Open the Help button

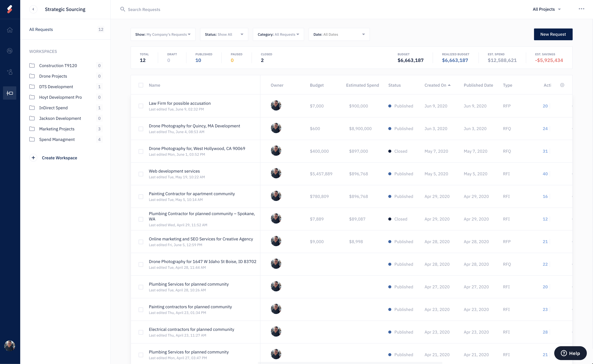[x=570, y=353]
